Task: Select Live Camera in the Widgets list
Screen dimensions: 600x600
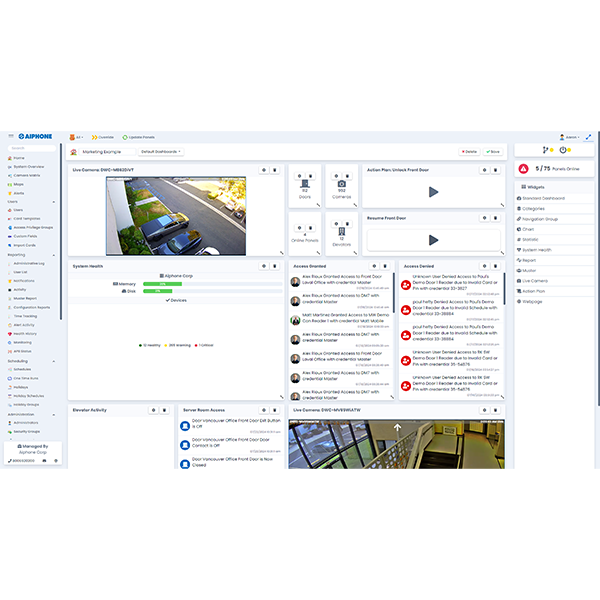Action: (x=535, y=281)
